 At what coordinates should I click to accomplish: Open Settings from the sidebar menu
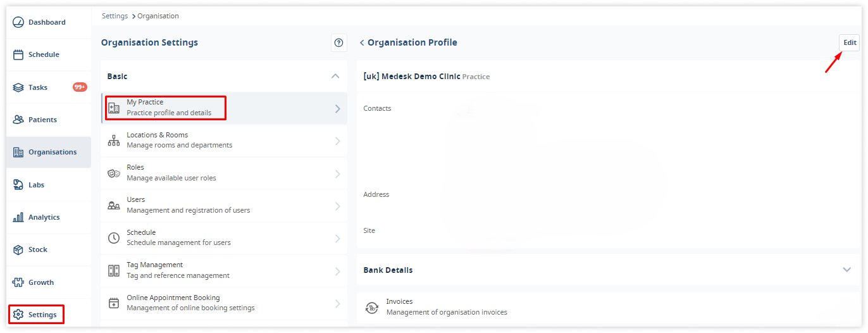[x=49, y=315]
